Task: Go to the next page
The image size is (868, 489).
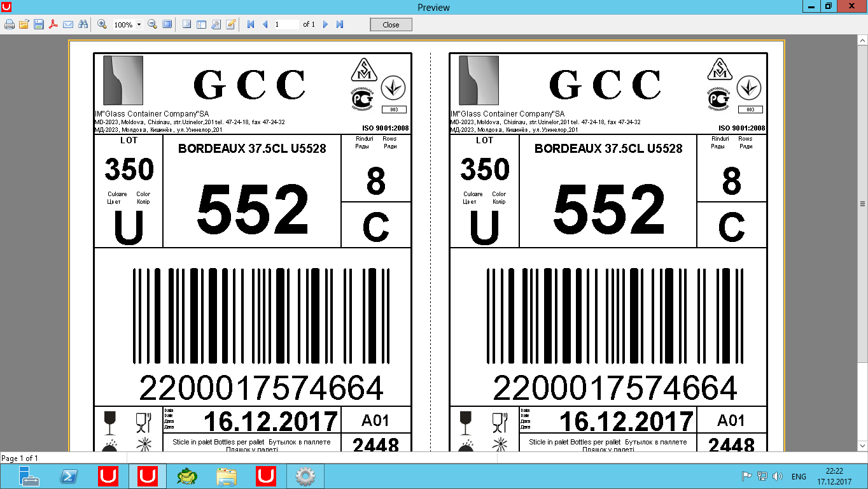Action: 325,24
